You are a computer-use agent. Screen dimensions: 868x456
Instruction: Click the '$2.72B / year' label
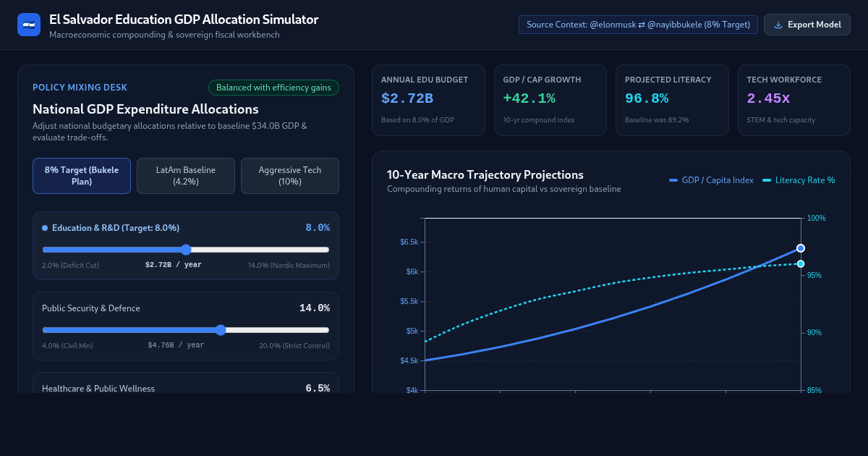[x=174, y=265]
